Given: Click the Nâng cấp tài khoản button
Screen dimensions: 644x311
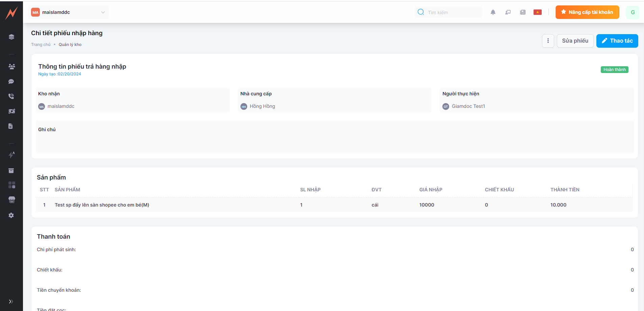Looking at the screenshot, I should [587, 13].
